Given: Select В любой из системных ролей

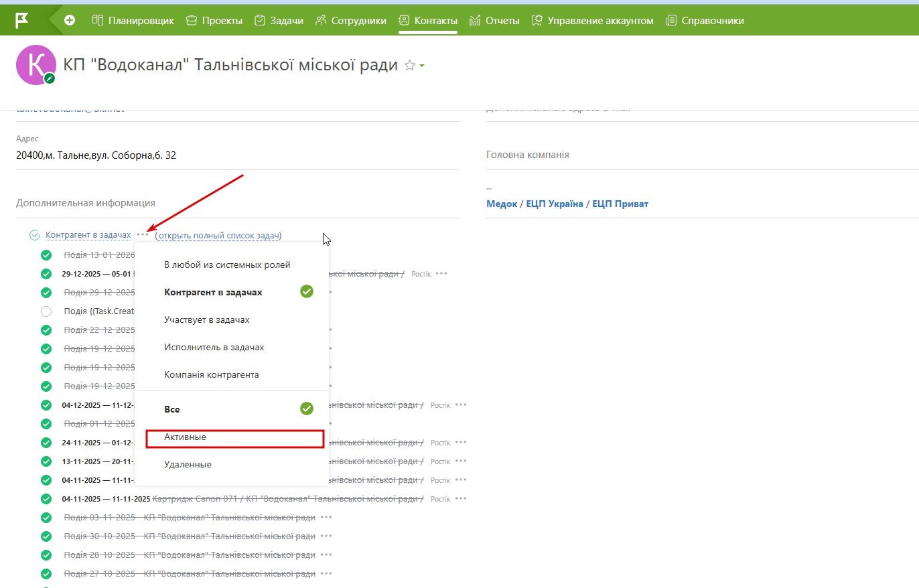Looking at the screenshot, I should pos(232,265).
